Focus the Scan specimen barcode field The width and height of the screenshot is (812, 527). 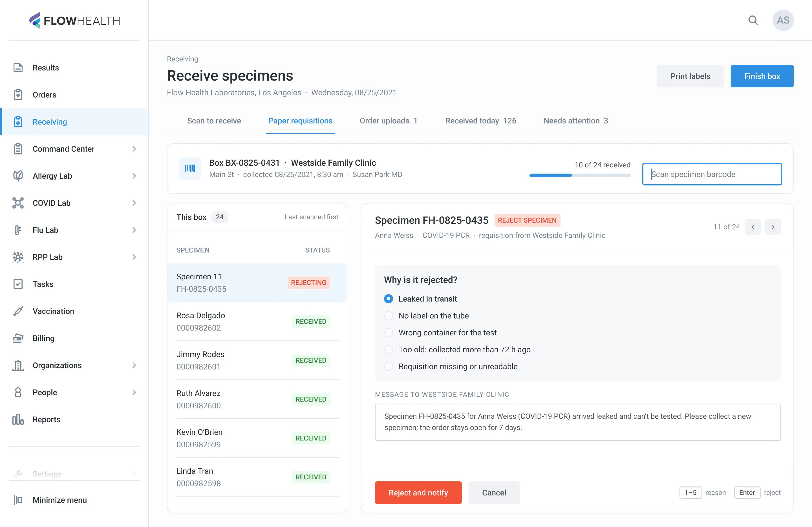(x=712, y=174)
